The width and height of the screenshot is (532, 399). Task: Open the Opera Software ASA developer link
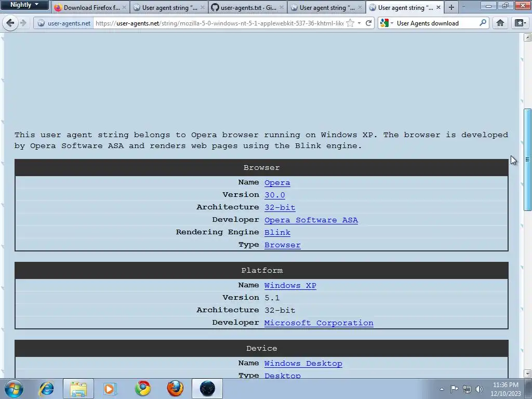pyautogui.click(x=311, y=220)
